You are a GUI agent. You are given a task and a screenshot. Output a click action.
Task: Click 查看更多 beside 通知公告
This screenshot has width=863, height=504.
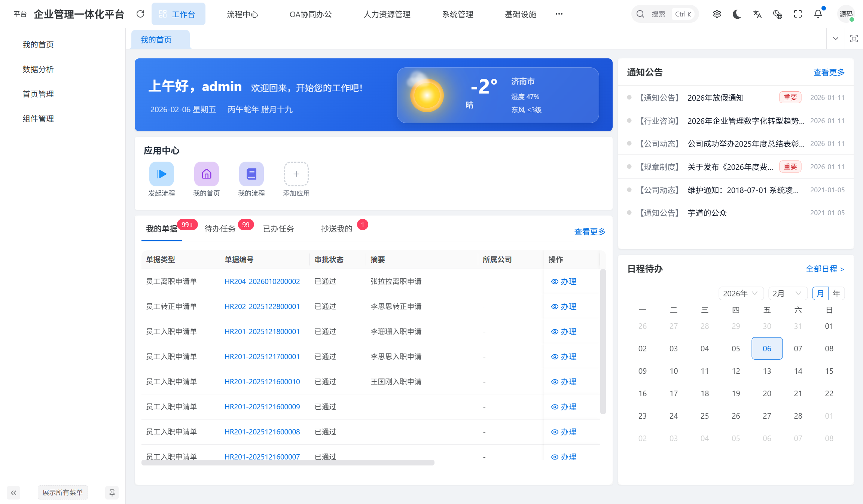(x=829, y=72)
